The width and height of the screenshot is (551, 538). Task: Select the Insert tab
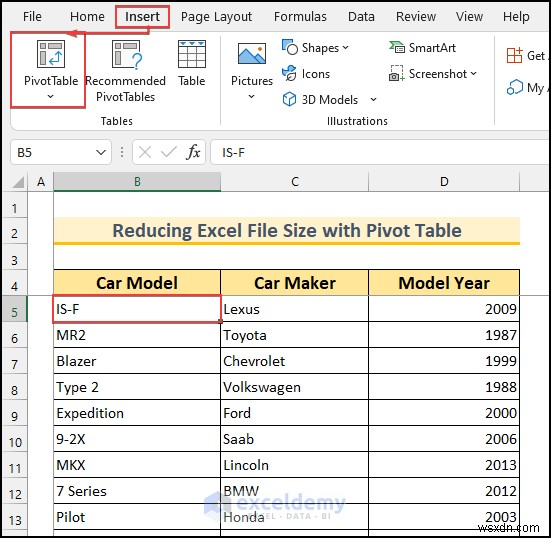pyautogui.click(x=142, y=17)
